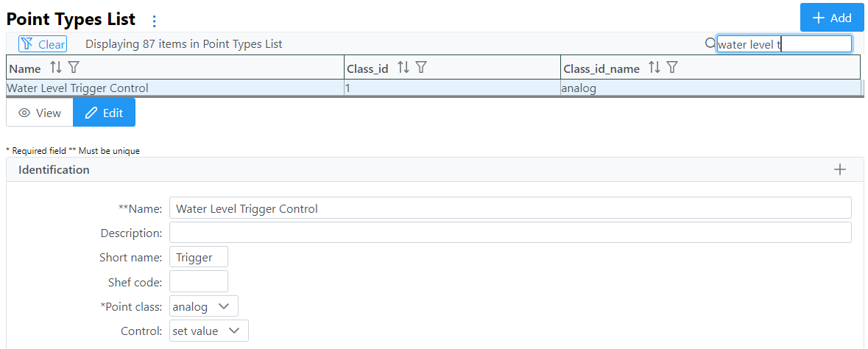868x349 pixels.
Task: Sort by Class_id_name using the arrows icon
Action: 654,68
